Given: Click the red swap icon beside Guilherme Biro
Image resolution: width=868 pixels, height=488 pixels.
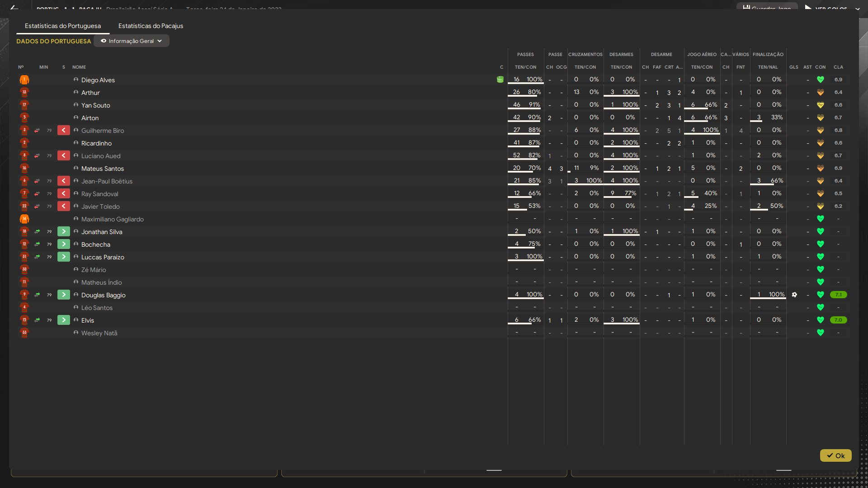Looking at the screenshot, I should [x=37, y=131].
